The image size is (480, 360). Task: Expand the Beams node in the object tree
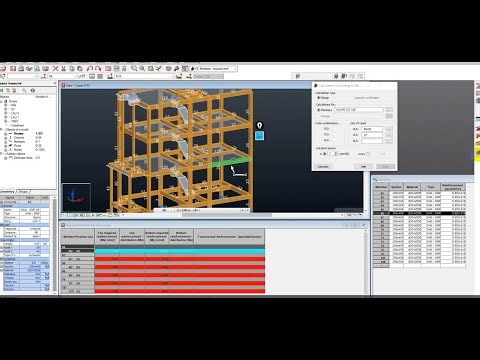pyautogui.click(x=6, y=133)
